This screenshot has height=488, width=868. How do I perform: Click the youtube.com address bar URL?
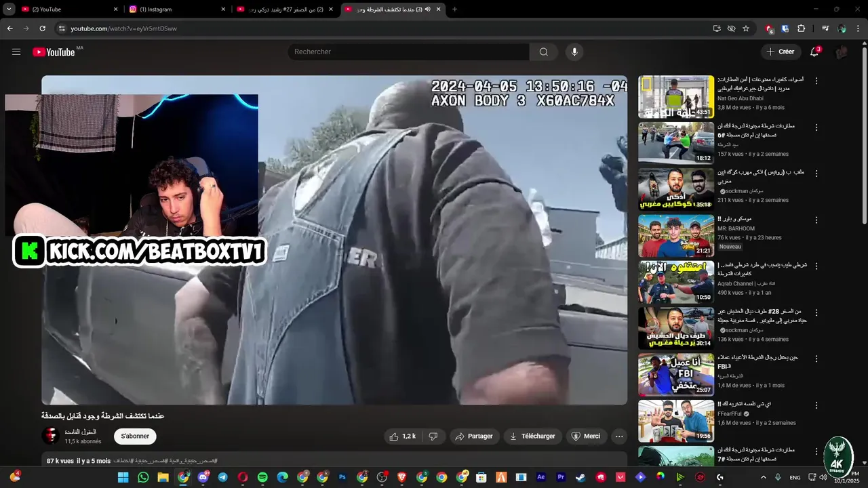pyautogui.click(x=123, y=28)
